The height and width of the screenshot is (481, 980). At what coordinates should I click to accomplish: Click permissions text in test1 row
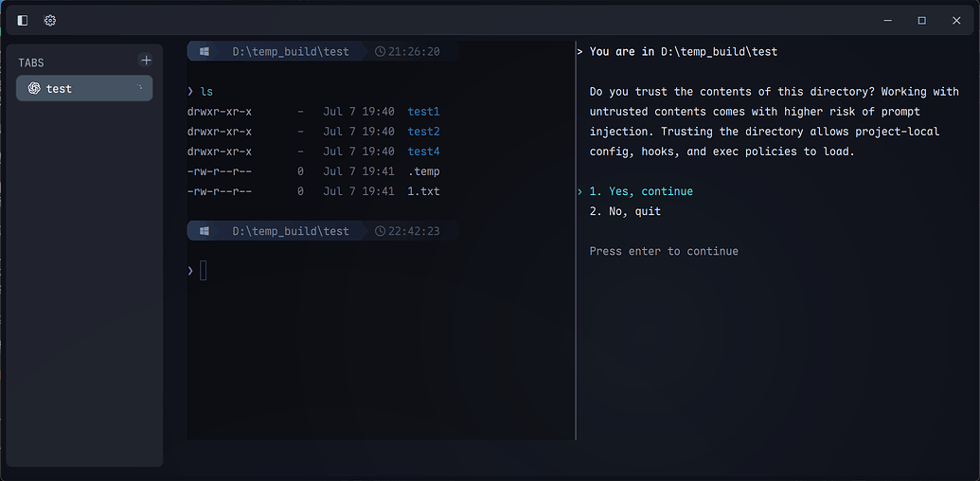click(x=220, y=112)
